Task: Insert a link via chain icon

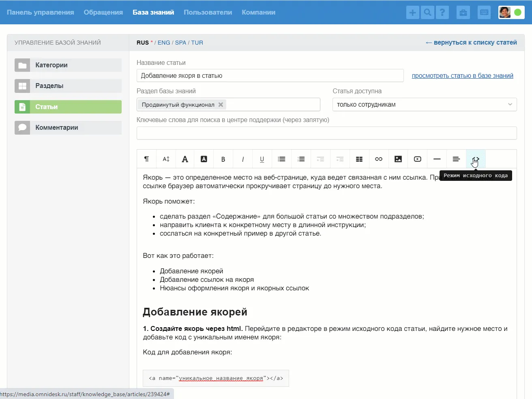Action: pos(379,159)
